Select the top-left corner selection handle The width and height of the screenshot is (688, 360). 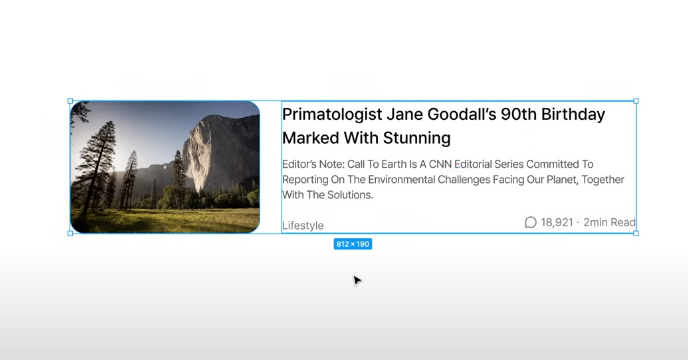(x=70, y=101)
